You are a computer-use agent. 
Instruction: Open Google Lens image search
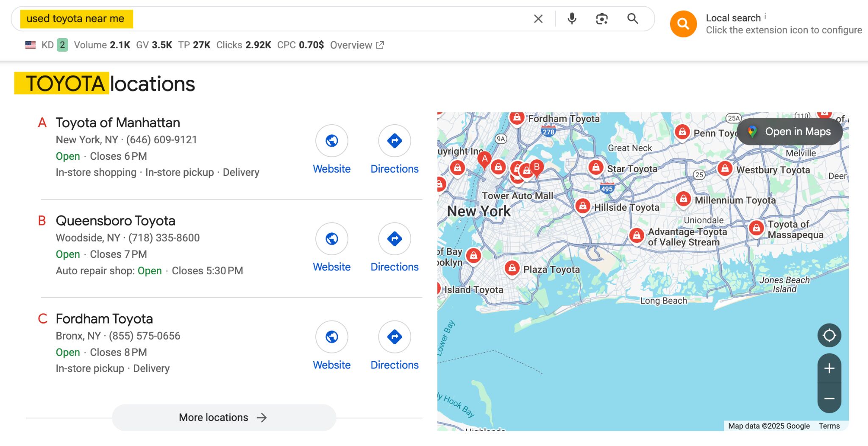(x=601, y=19)
